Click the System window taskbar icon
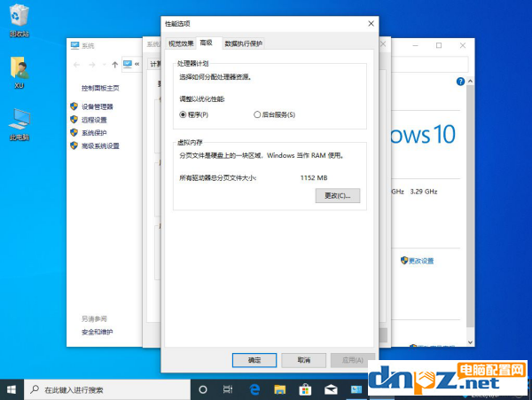 point(356,389)
